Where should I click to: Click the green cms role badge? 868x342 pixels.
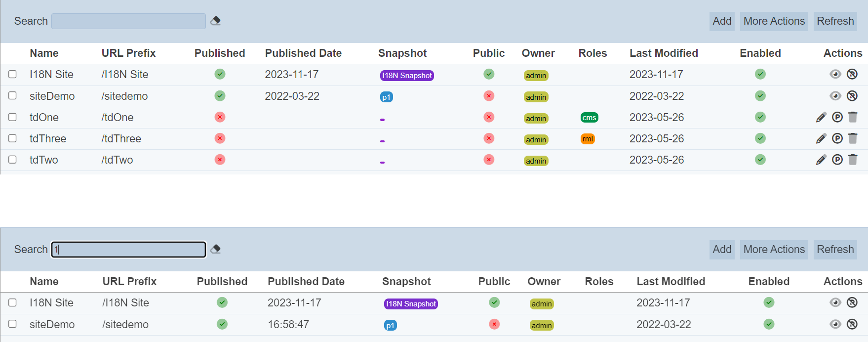point(589,118)
